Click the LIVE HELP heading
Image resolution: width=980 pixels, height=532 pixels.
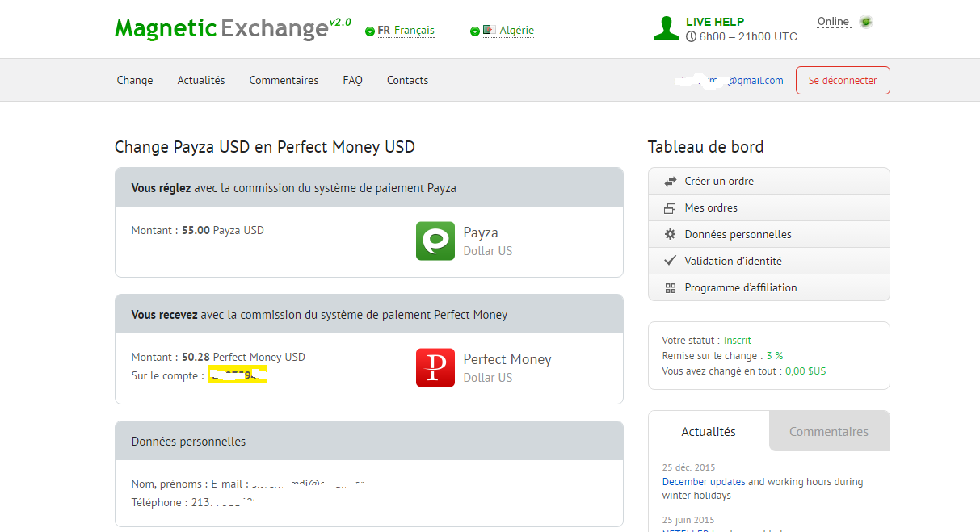click(x=715, y=22)
